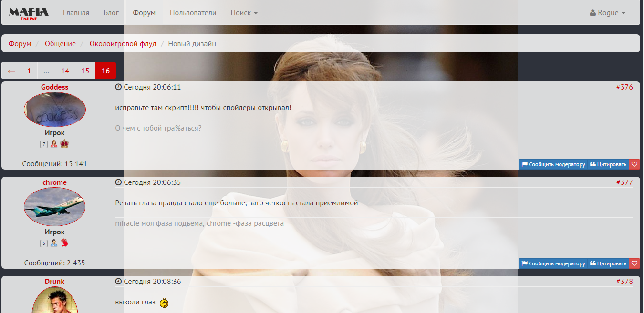Click the crown badge under Goddess
The image size is (644, 313).
[x=64, y=144]
